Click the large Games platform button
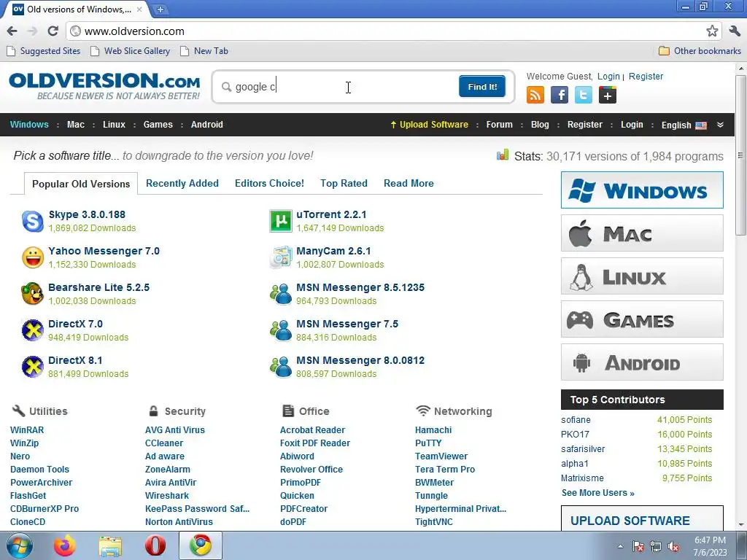The image size is (747, 560). tap(642, 319)
